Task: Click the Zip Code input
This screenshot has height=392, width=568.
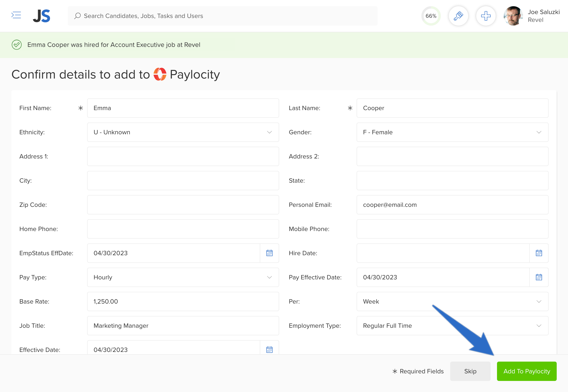Action: (x=183, y=205)
